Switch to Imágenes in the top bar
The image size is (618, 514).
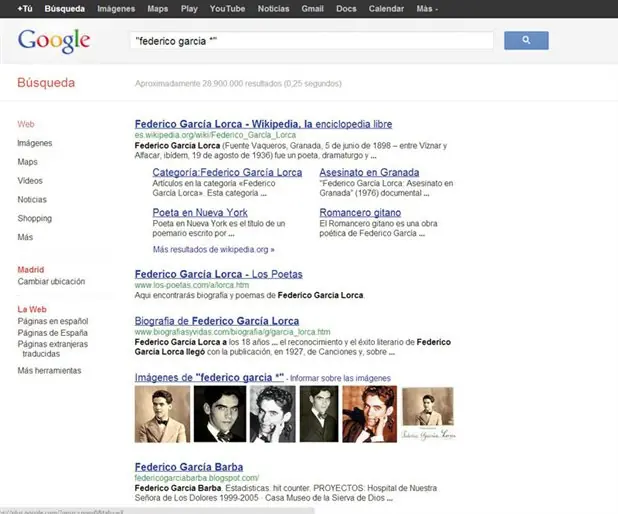[116, 9]
